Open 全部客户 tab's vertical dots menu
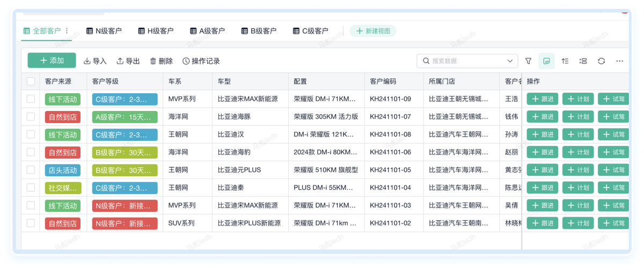 pos(67,31)
